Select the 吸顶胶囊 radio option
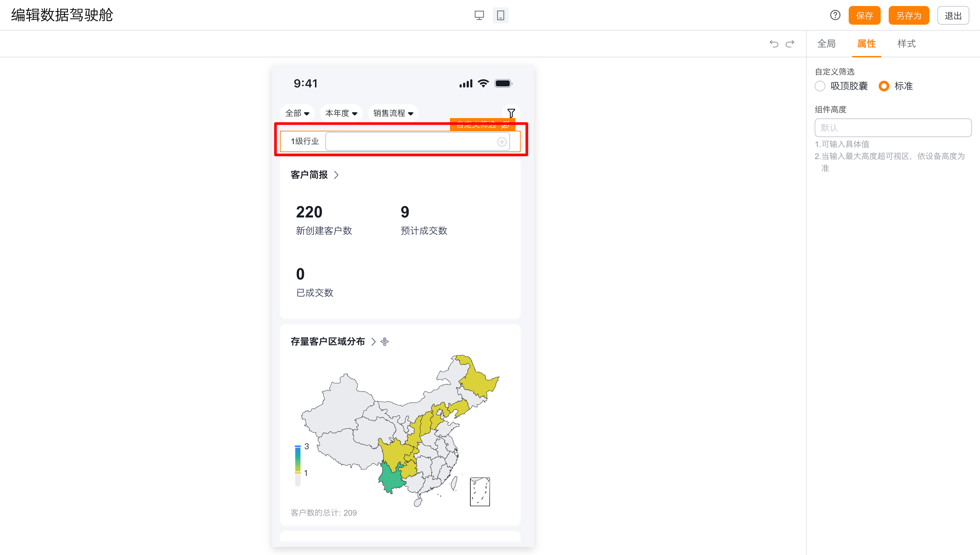Screen dimensions: 980x555 (x=820, y=86)
